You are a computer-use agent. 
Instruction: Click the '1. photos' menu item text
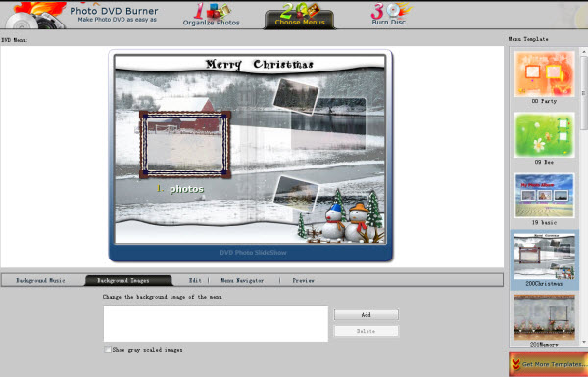pyautogui.click(x=180, y=189)
